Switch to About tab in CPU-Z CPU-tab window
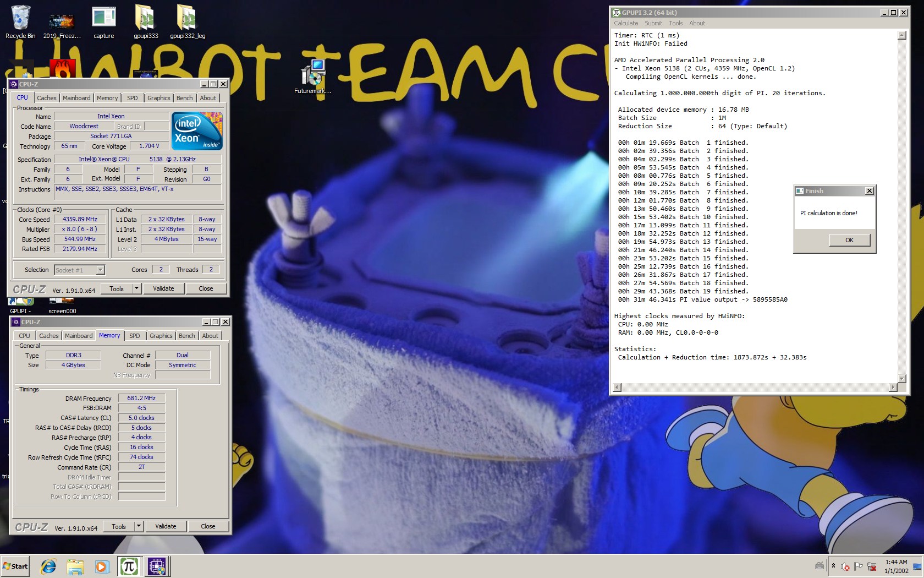The height and width of the screenshot is (578, 924). point(208,98)
